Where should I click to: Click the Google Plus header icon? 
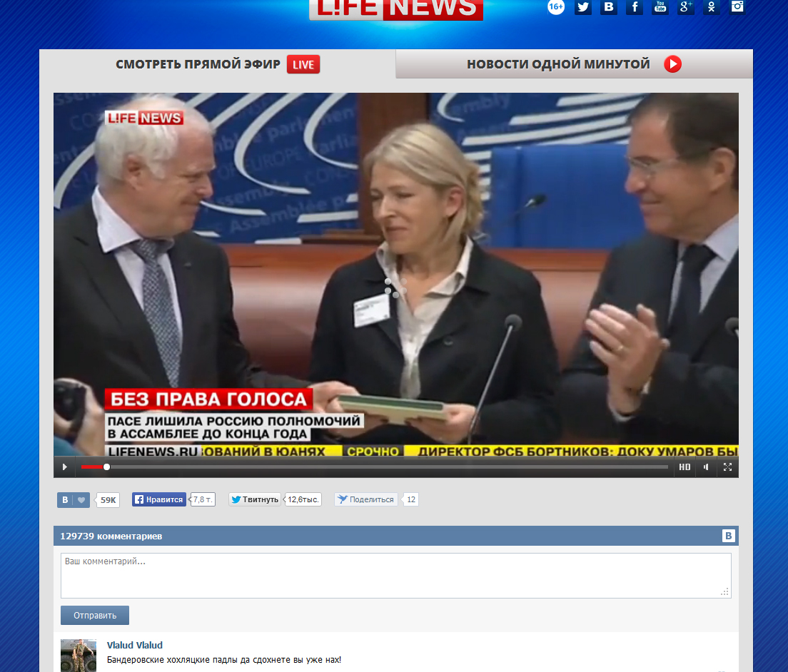pyautogui.click(x=686, y=7)
